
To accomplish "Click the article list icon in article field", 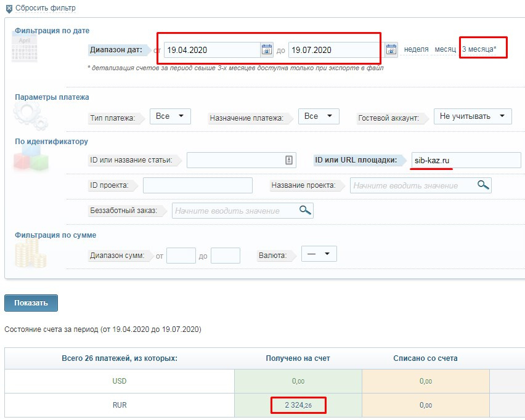I will coord(289,160).
